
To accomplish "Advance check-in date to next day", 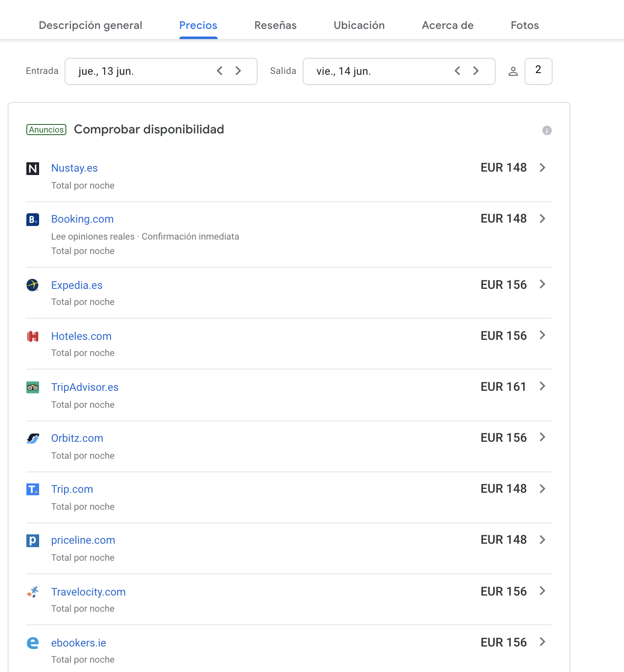I will click(238, 71).
